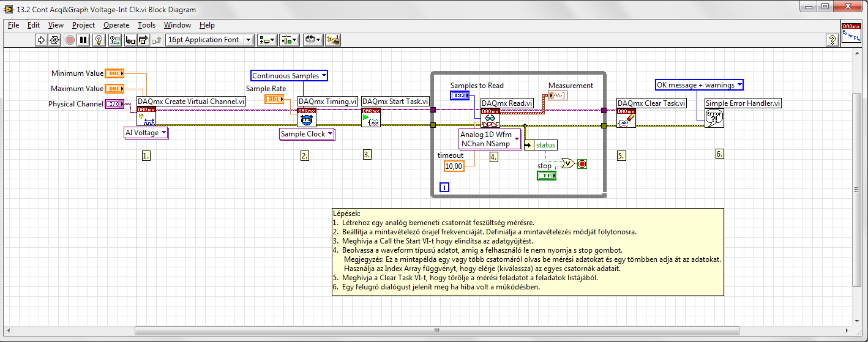The image size is (868, 342).
Task: Select DAQmx Create Virtual Channel node icon
Action: (x=146, y=117)
